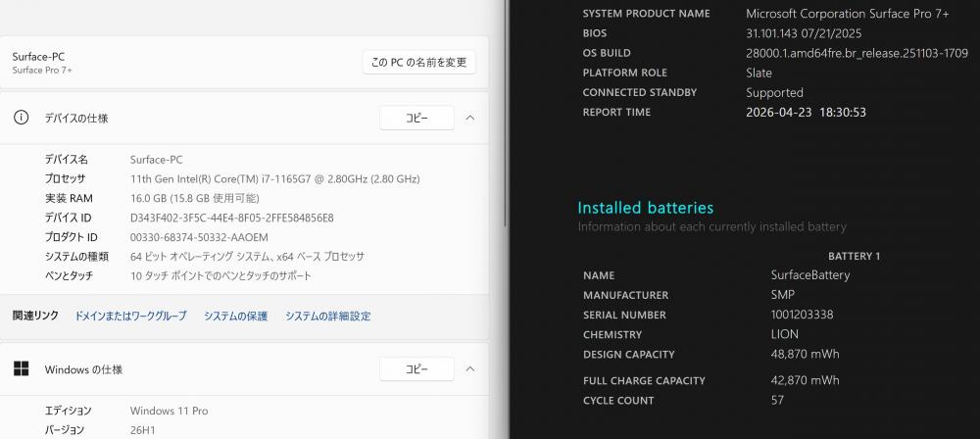Select the device name value Surface-PC row
The image size is (980, 439).
point(156,160)
